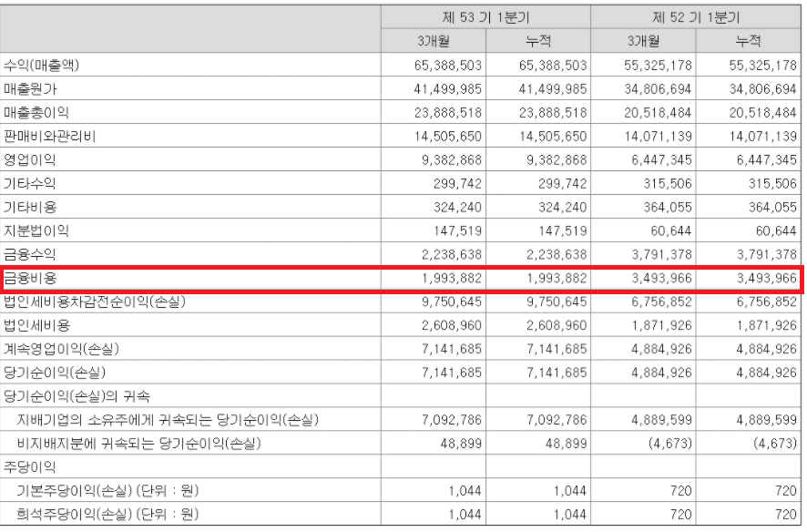807x532 pixels.
Task: Click 48,899 in 제 53 기 3개월 column
Action: pos(461,444)
